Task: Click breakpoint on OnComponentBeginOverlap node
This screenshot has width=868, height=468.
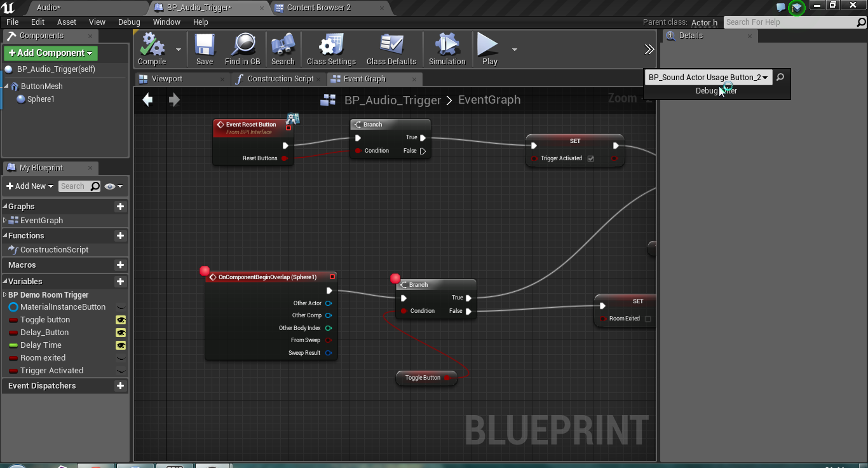Action: click(x=205, y=271)
